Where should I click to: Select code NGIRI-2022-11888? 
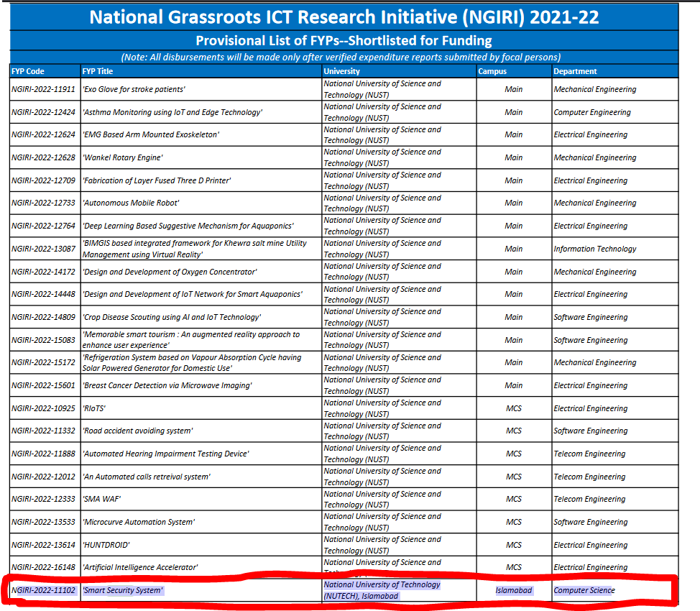click(x=43, y=454)
